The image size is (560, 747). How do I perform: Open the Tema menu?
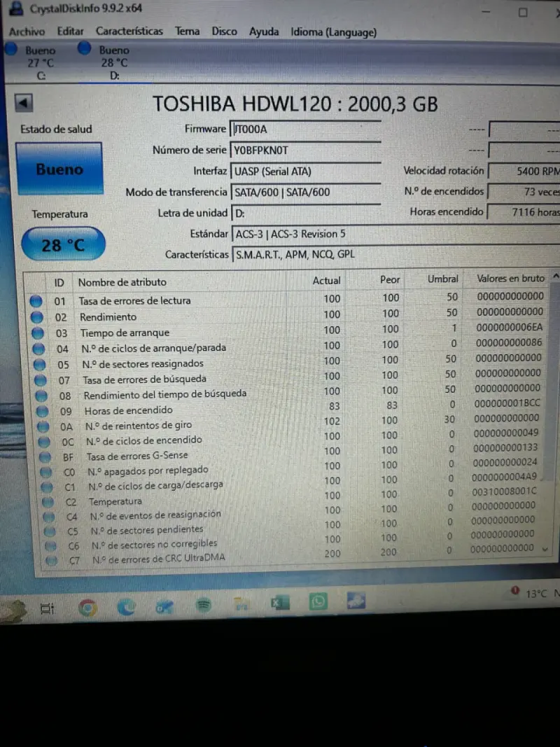(187, 32)
